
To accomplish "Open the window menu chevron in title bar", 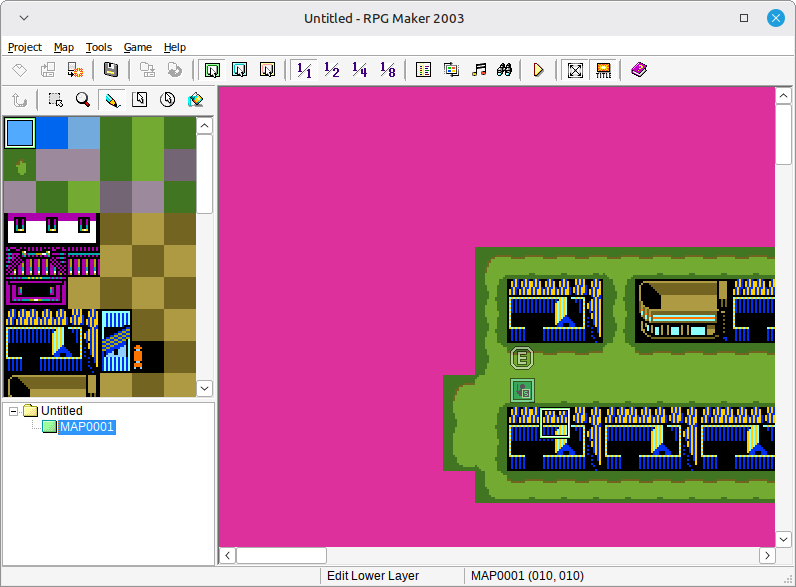I will (x=24, y=18).
